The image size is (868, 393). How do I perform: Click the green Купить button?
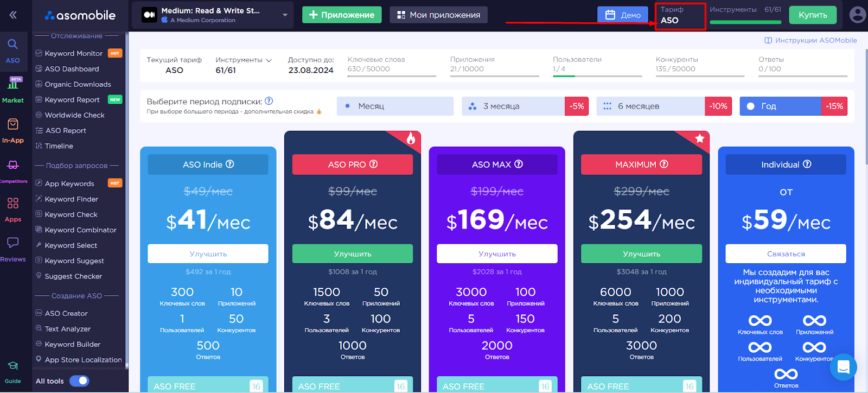[813, 15]
